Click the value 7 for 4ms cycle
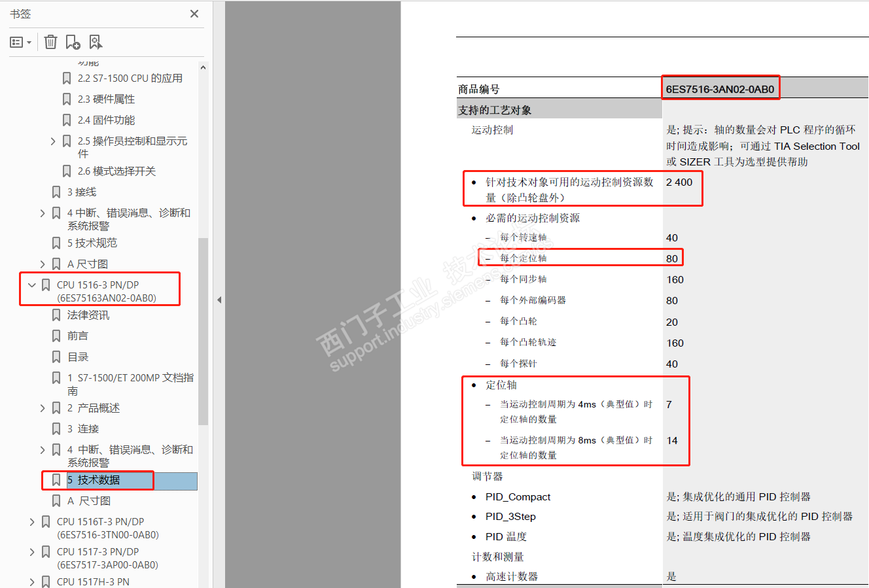 [669, 404]
